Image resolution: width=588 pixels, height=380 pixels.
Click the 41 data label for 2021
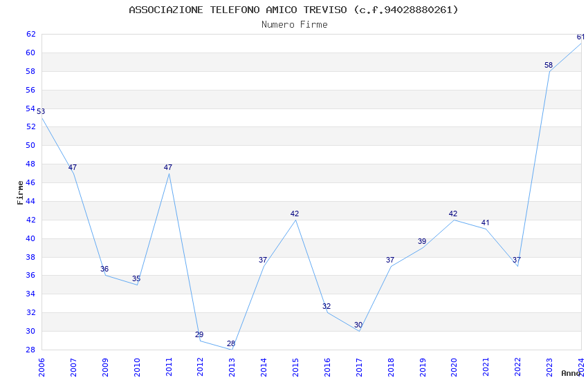[x=485, y=222]
